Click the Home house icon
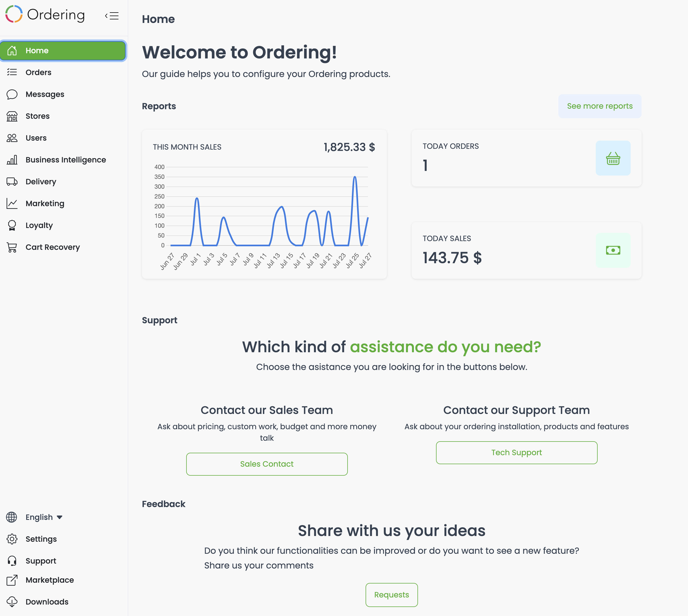Screen dimensions: 688x616 [x=12, y=51]
